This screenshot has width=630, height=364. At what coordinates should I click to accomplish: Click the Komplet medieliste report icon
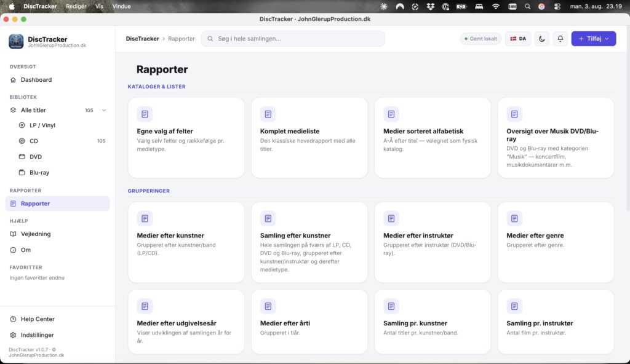(x=268, y=114)
